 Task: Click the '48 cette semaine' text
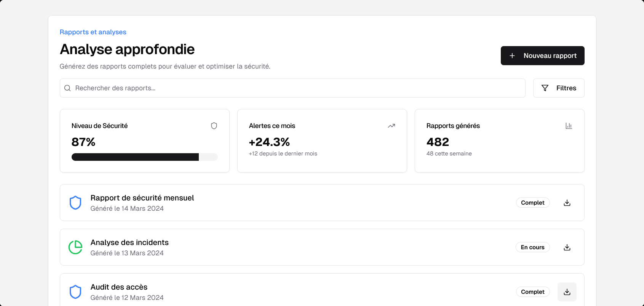click(449, 154)
